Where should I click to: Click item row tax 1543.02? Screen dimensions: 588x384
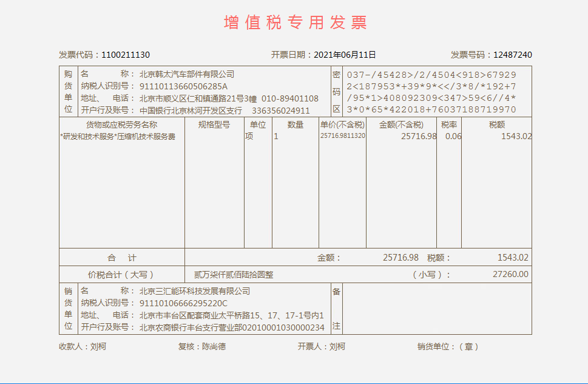click(516, 136)
